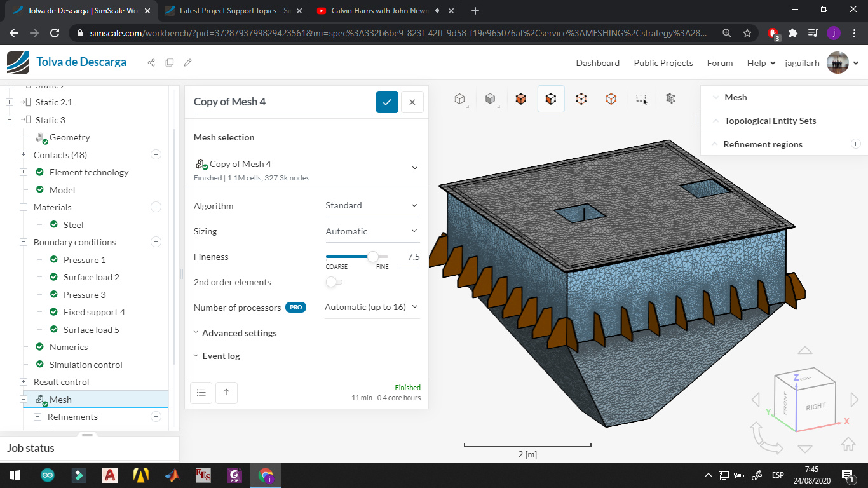
Task: Enable the 2nd order elements toggle
Action: (x=334, y=281)
